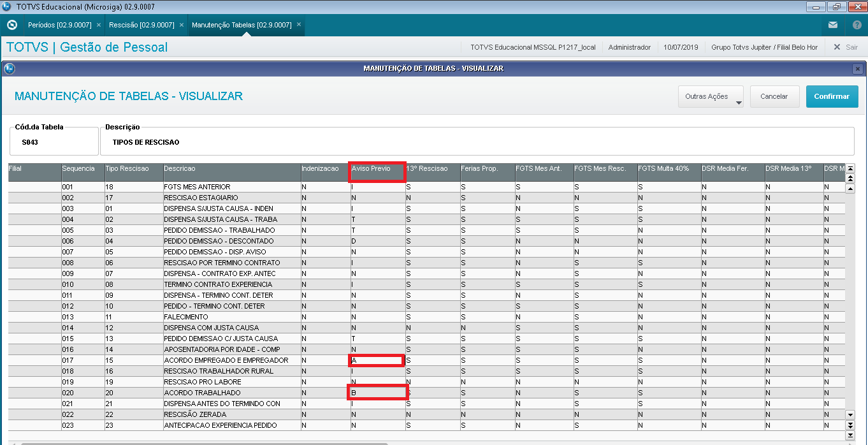Select the FGTS MES ANTERIOR row
The height and width of the screenshot is (445, 868).
pos(426,187)
